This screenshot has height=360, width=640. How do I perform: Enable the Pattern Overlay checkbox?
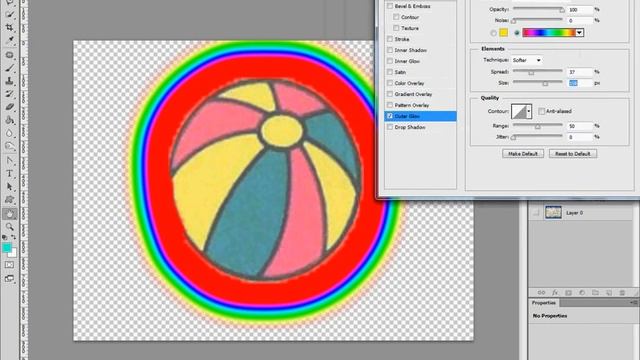[390, 105]
